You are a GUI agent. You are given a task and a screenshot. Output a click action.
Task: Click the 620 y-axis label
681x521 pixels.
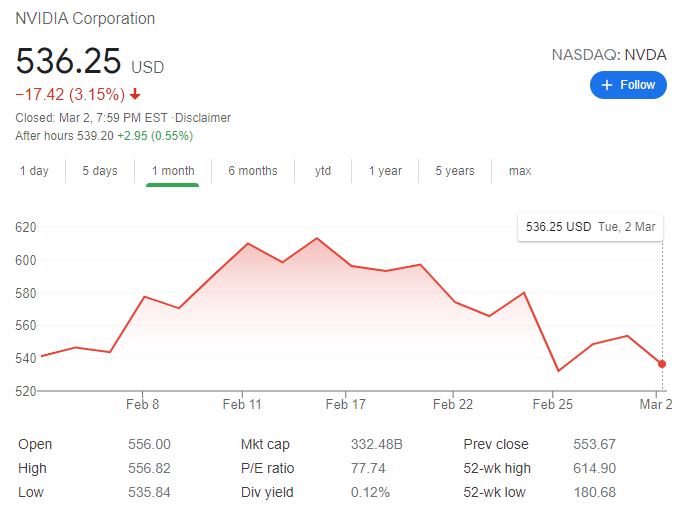tap(26, 227)
